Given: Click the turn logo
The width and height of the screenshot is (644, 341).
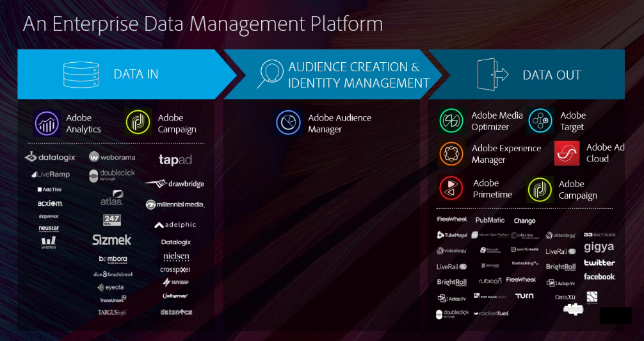Looking at the screenshot, I should point(524,295).
